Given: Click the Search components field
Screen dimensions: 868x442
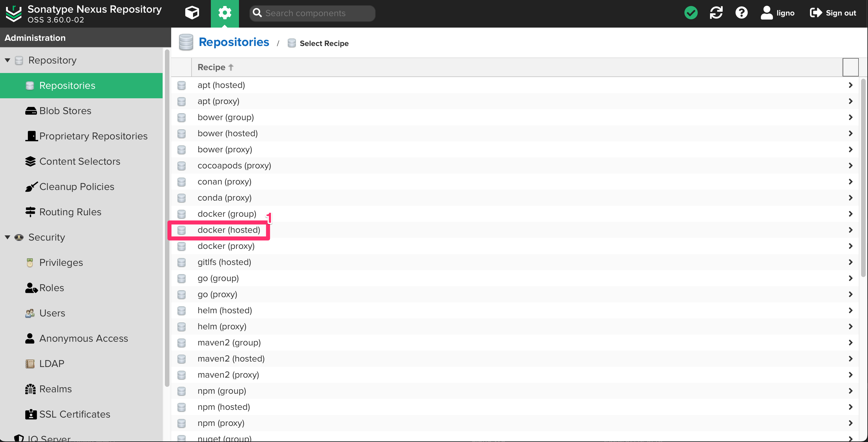Looking at the screenshot, I should pos(312,13).
